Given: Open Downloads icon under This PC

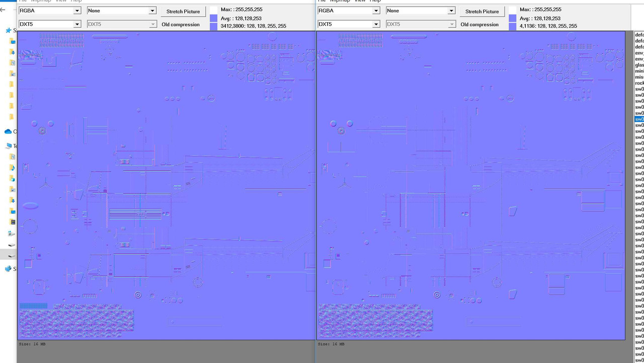Looking at the screenshot, I should click(x=13, y=200).
